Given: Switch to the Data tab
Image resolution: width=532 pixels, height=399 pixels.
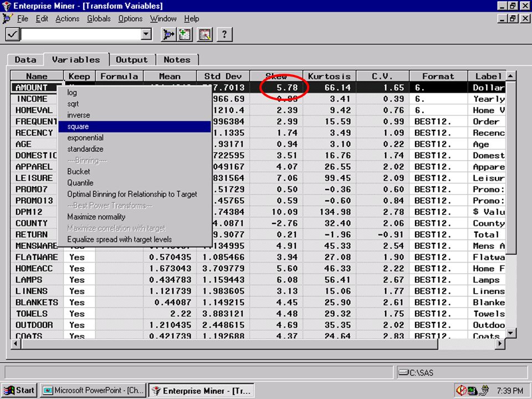Looking at the screenshot, I should (x=25, y=60).
